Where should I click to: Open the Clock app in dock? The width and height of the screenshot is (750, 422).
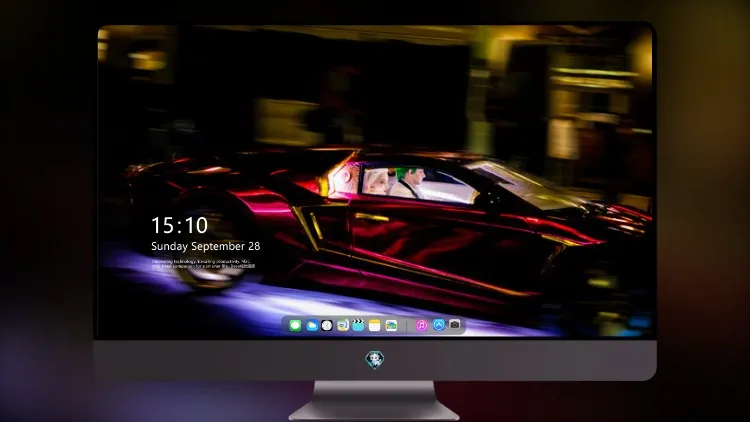[327, 326]
